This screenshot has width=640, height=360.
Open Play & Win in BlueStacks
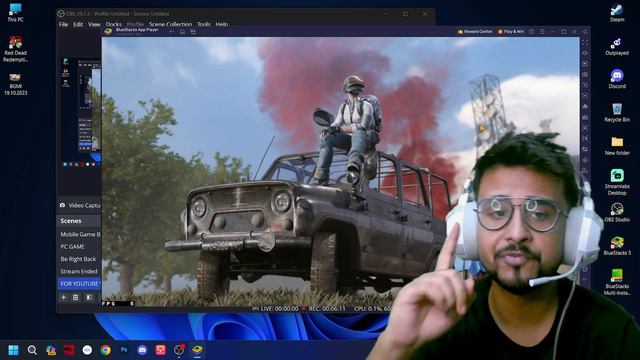[511, 31]
